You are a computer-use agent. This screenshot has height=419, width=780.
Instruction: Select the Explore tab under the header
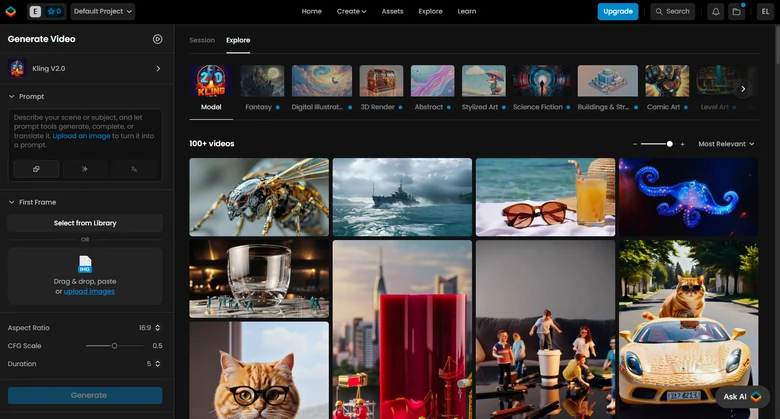(238, 40)
